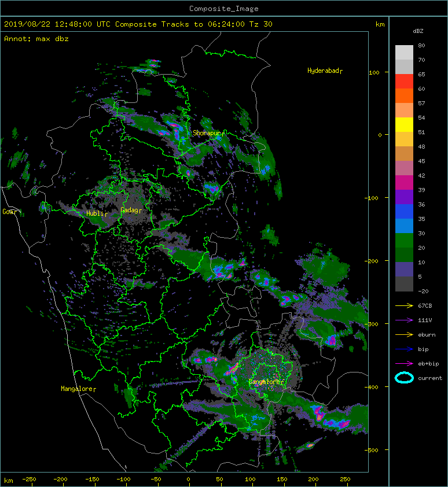Click the -250 tick on horizontal axis
This screenshot has width=448, height=487.
point(29,479)
